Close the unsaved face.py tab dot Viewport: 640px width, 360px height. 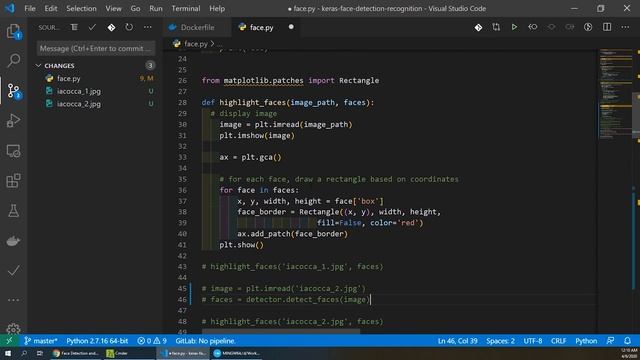point(291,27)
